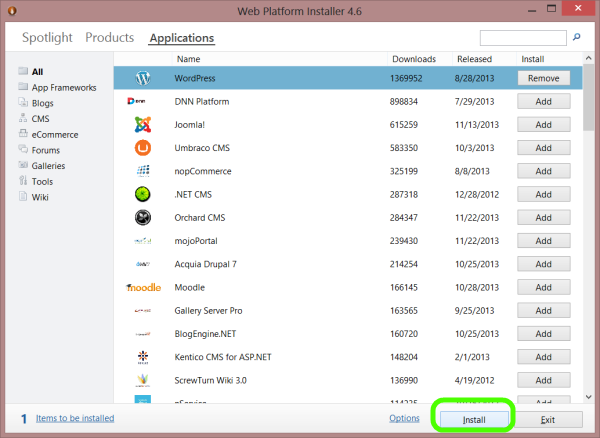Click the Joomla! logo icon
This screenshot has height=438, width=600.
pos(142,125)
